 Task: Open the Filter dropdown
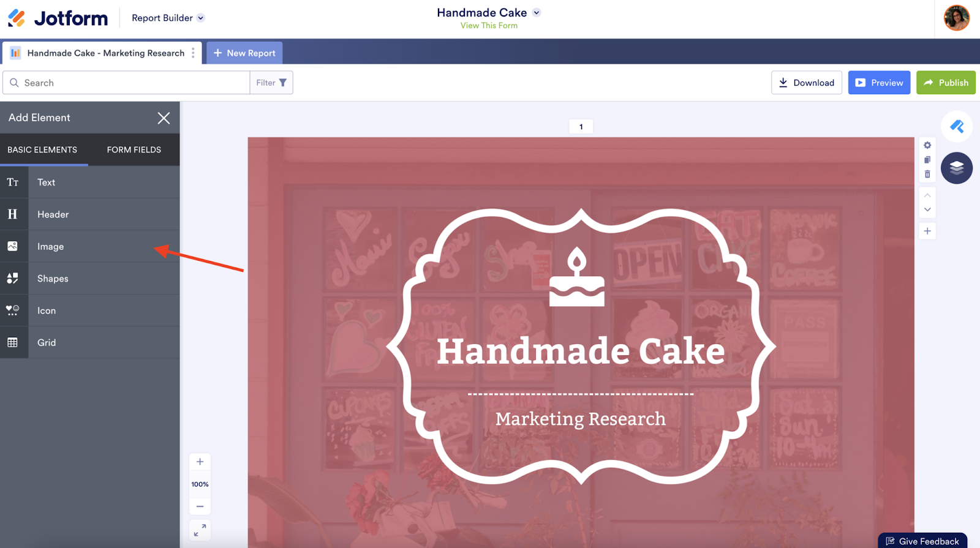click(271, 83)
